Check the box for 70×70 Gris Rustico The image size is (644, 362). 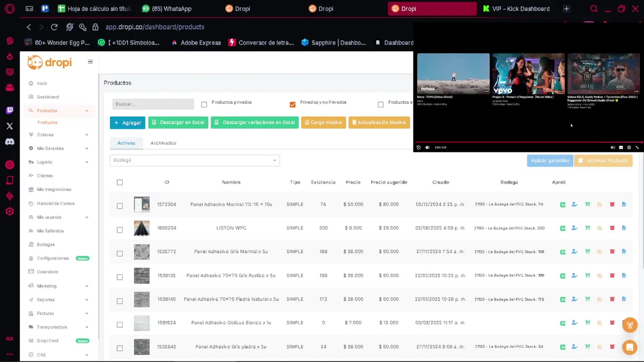120,277
